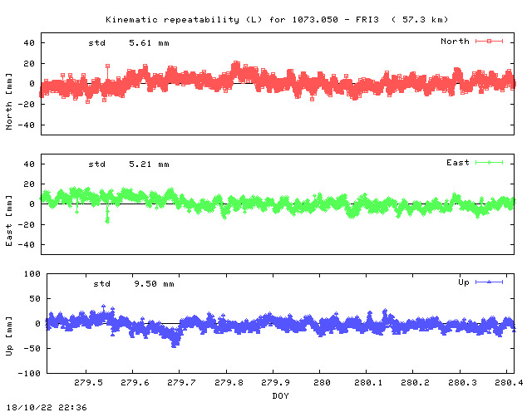Click the x-axis tick label 279.9
This screenshot has height=412, width=532.
tap(275, 382)
